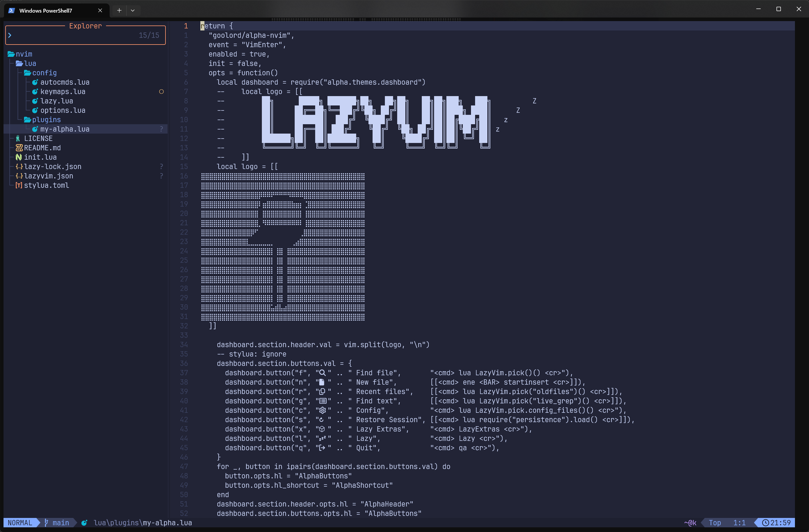This screenshot has width=809, height=532.
Task: Click the '-- stylua: ignore' comment
Action: 252,354
